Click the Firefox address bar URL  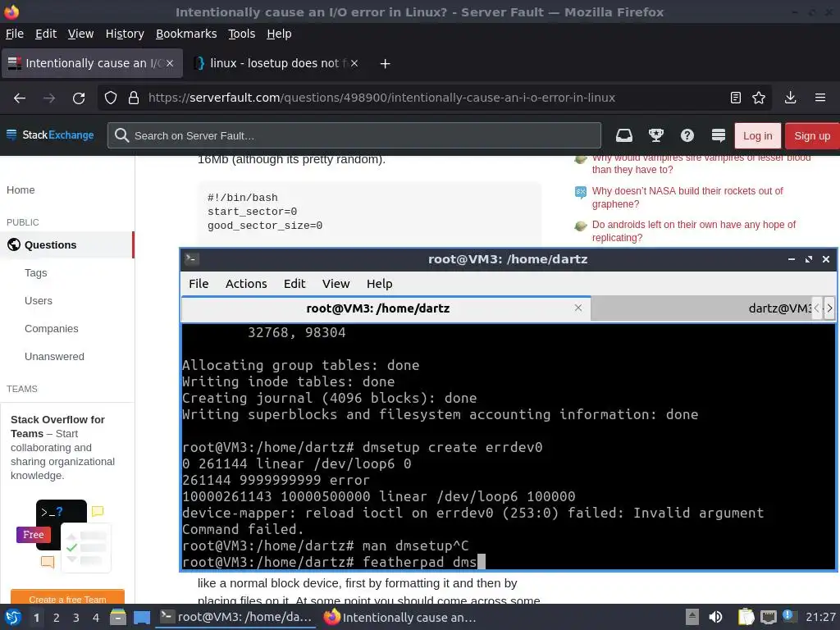pyautogui.click(x=381, y=98)
